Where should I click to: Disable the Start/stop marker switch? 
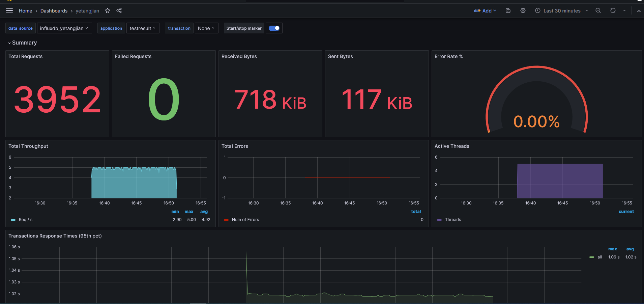click(x=274, y=28)
